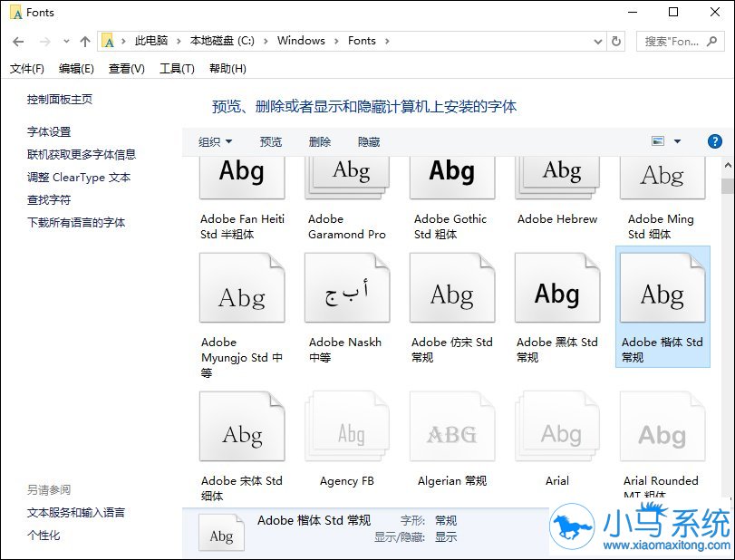This screenshot has width=735, height=560.
Task: Select Adobe 黑体 Std 常规 font icon
Action: (x=556, y=288)
